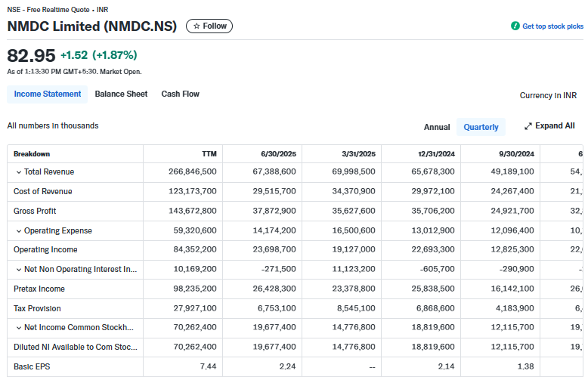Expand the Operating Expense row chevron
588x377 pixels.
19,231
